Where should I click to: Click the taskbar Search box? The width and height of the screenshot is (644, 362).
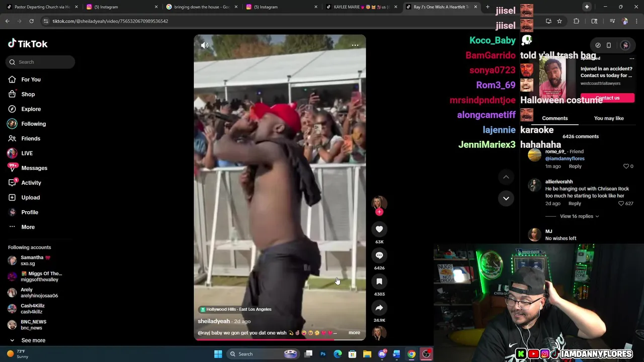point(263,354)
